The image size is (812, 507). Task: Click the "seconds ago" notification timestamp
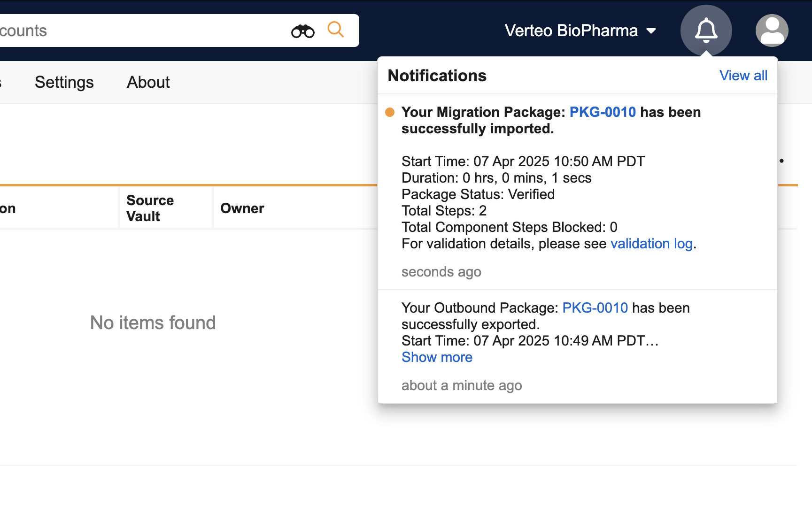pyautogui.click(x=441, y=272)
